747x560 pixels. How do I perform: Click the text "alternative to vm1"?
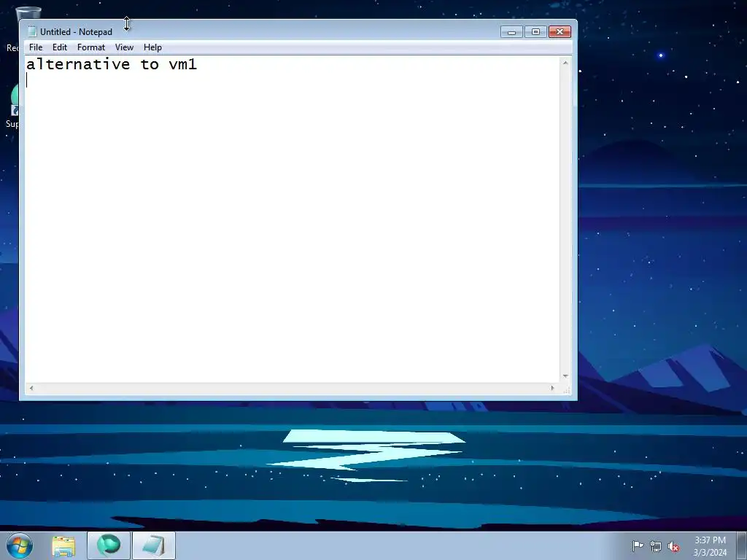[x=112, y=64]
